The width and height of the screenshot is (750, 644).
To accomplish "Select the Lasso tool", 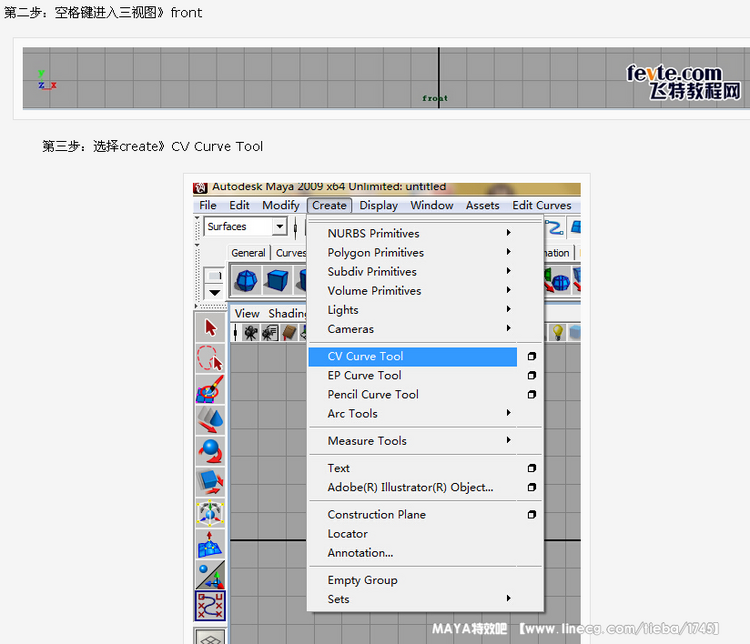I will point(210,358).
